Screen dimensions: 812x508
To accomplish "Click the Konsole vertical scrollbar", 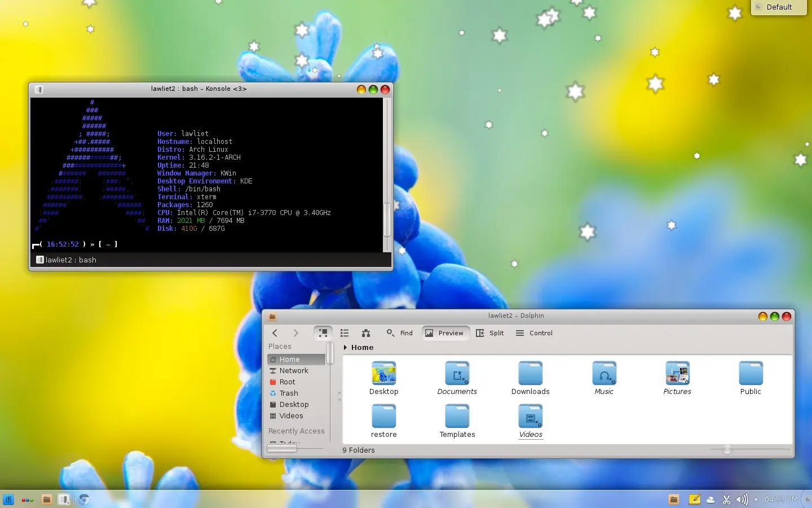I will 387,219.
